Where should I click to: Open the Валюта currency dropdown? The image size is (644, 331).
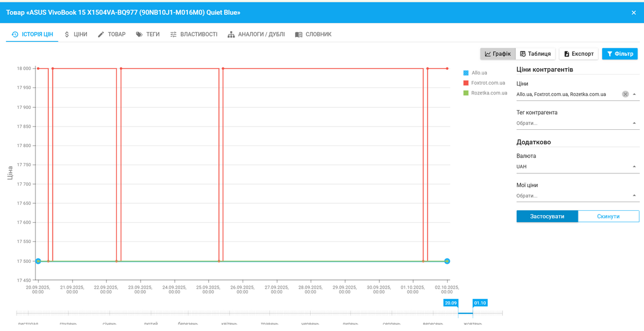(x=635, y=167)
